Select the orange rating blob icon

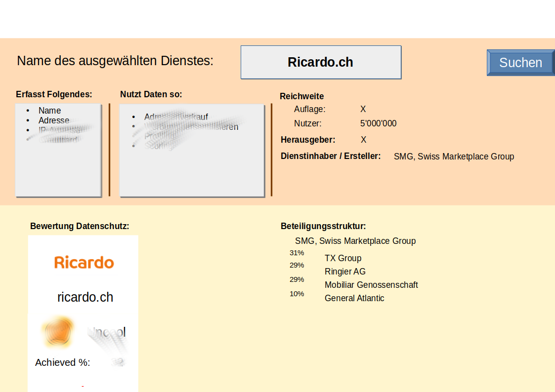58,331
